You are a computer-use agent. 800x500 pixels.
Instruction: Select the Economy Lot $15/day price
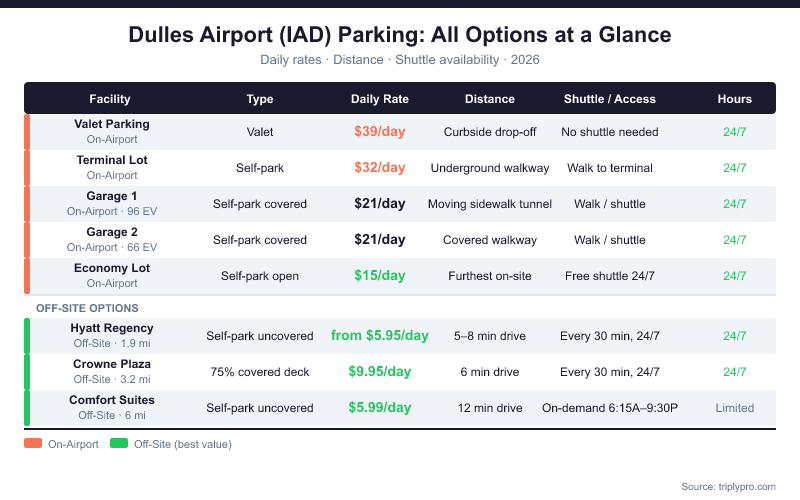380,276
